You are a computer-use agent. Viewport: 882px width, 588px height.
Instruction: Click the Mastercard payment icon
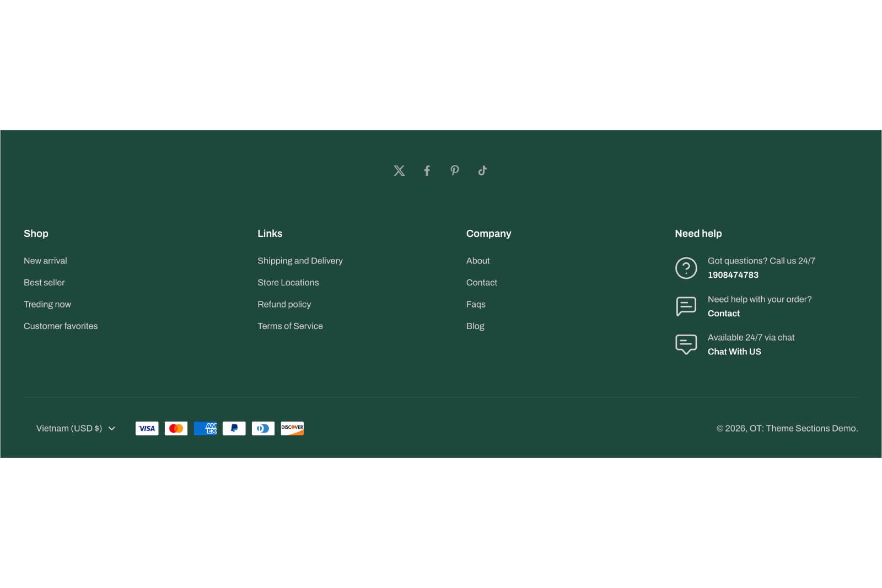(176, 428)
